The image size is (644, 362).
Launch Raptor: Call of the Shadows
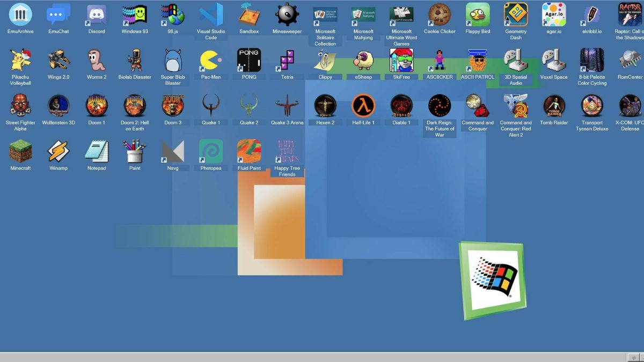click(x=630, y=14)
